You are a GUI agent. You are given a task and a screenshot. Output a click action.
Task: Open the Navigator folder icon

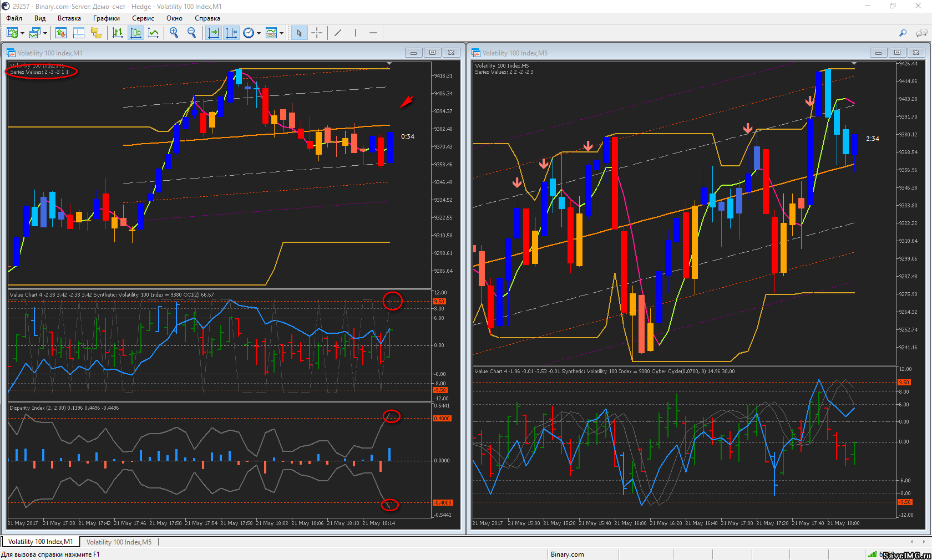coord(97,33)
